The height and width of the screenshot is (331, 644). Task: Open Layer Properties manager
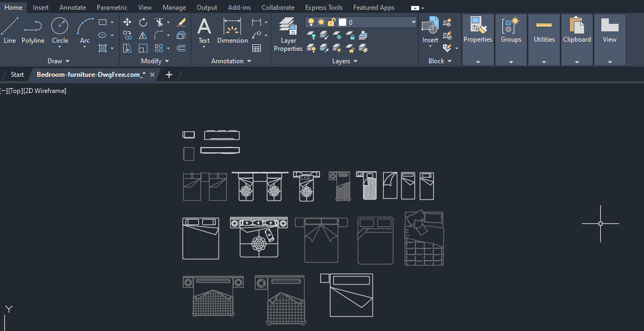[288, 34]
